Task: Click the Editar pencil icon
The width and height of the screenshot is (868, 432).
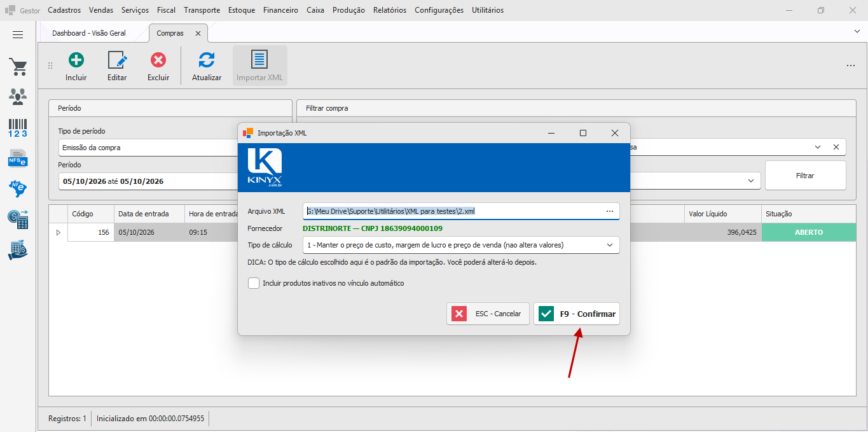Action: [x=117, y=60]
